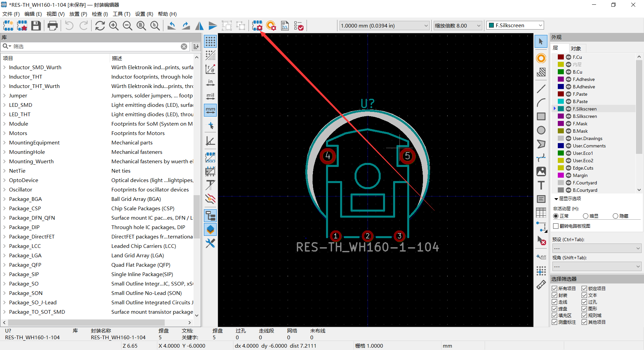Open footprint properties from the top toolbar

pyautogui.click(x=257, y=26)
